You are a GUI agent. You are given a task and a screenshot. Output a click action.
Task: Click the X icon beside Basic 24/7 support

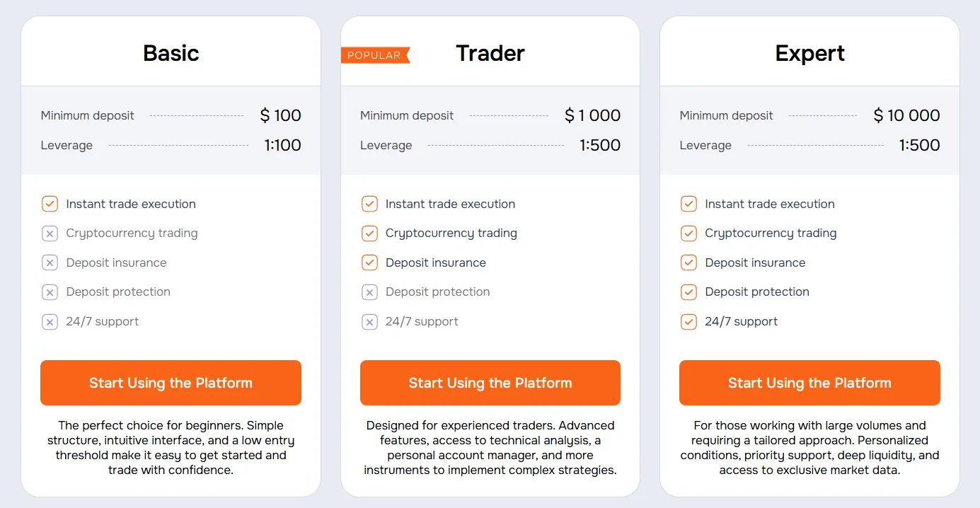click(50, 322)
